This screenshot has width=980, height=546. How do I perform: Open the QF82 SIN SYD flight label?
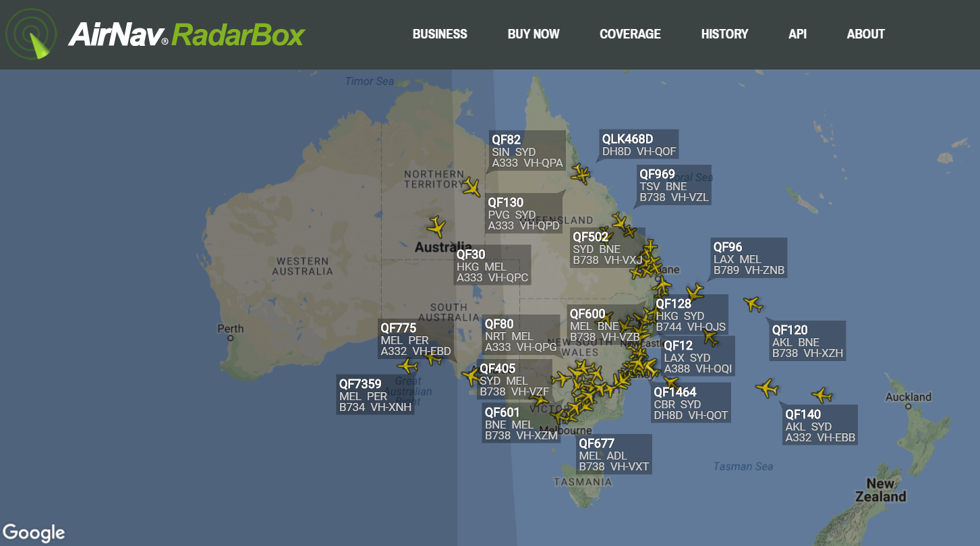click(527, 151)
